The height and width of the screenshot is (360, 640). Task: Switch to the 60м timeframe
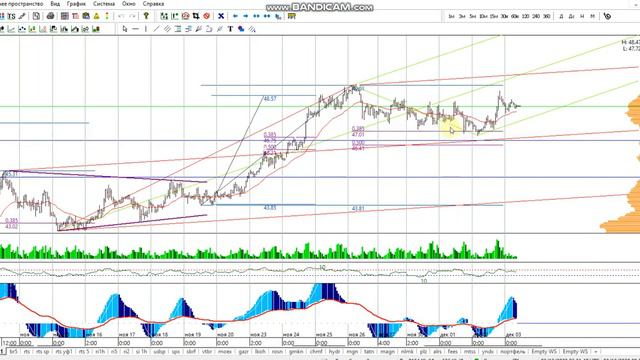[515, 16]
